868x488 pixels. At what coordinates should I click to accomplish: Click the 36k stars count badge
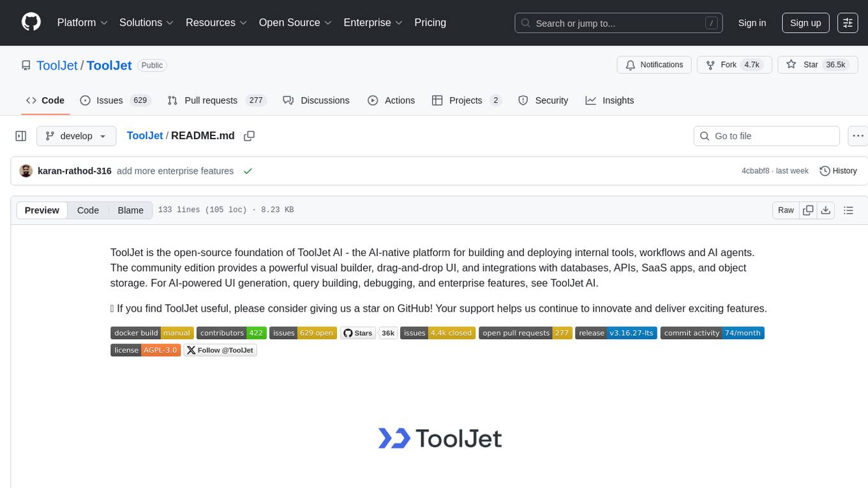pyautogui.click(x=388, y=333)
